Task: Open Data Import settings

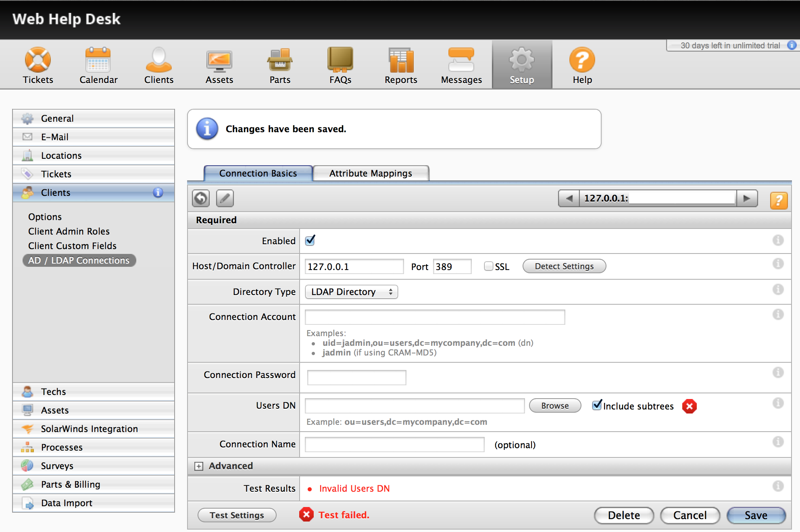Action: point(94,503)
